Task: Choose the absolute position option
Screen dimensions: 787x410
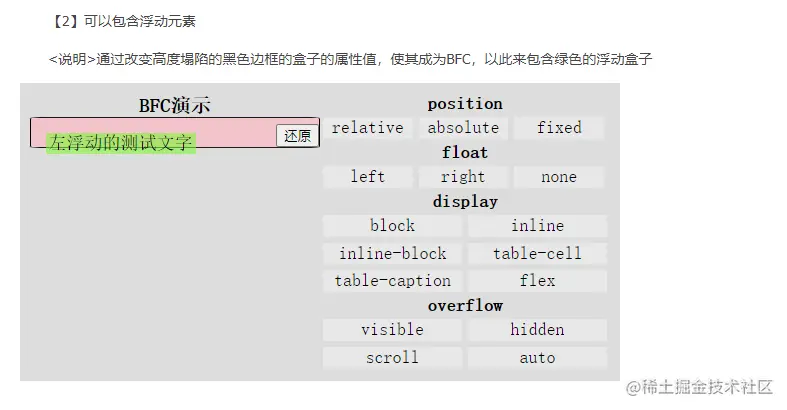Action: click(463, 128)
